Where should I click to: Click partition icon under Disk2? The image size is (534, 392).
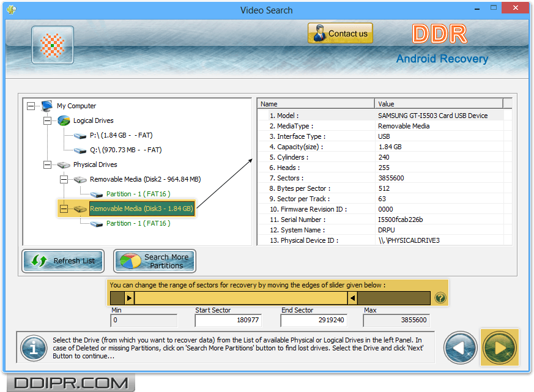click(97, 195)
